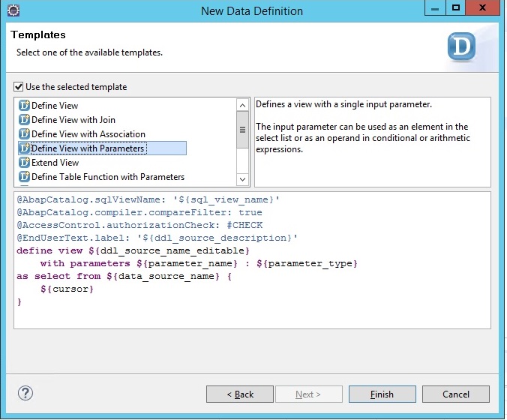
Task: Click the define view ${ddl_source_name_editable} line
Action: pyautogui.click(x=133, y=250)
